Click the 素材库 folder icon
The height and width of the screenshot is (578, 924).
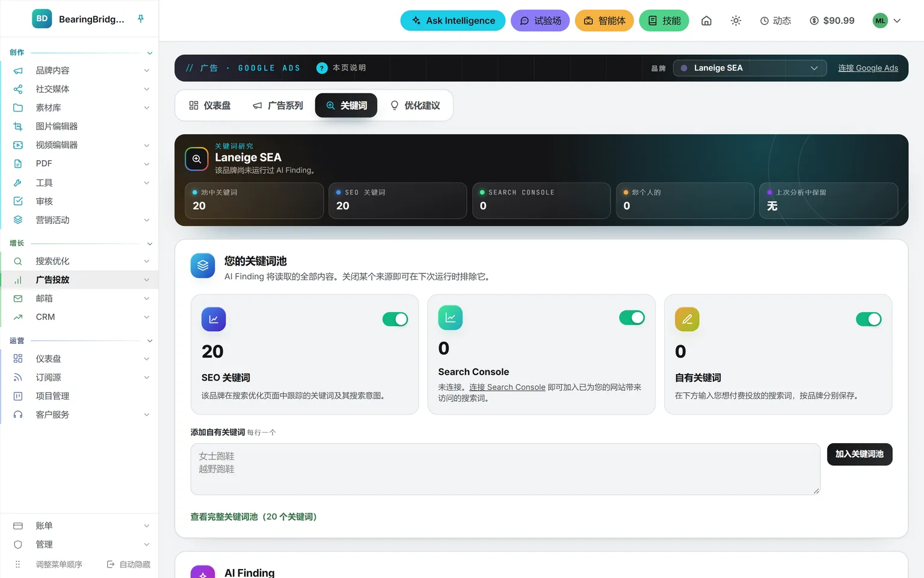point(18,108)
